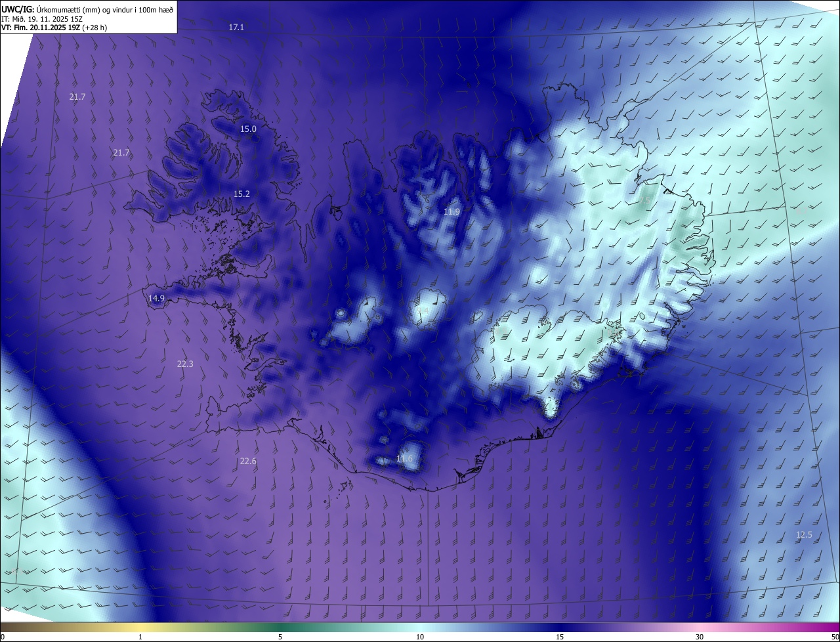Image resolution: width=840 pixels, height=642 pixels.
Task: Click the 11.9 value label
Action: [x=451, y=211]
